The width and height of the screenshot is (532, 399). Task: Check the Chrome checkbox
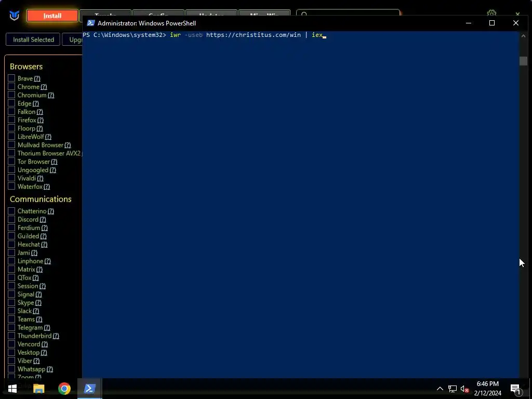click(x=11, y=87)
